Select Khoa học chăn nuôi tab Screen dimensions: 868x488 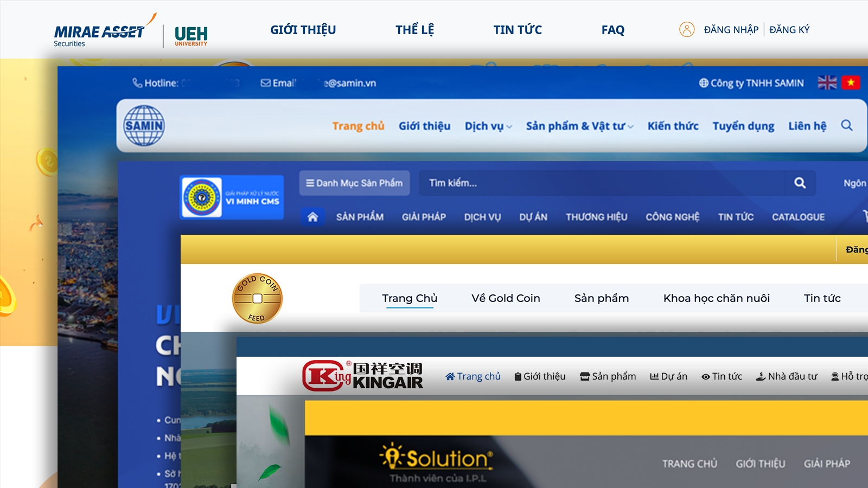[x=717, y=298]
